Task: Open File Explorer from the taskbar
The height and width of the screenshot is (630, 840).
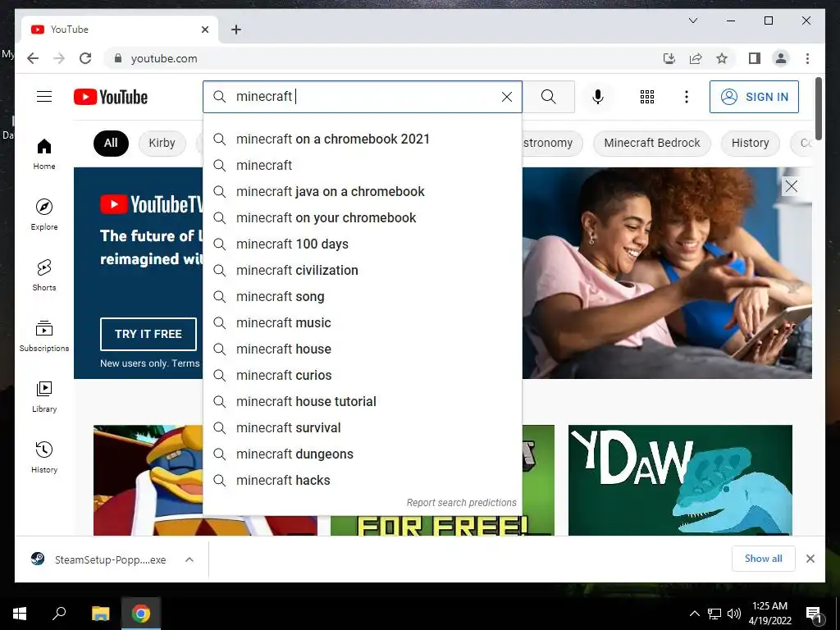Action: click(x=100, y=614)
